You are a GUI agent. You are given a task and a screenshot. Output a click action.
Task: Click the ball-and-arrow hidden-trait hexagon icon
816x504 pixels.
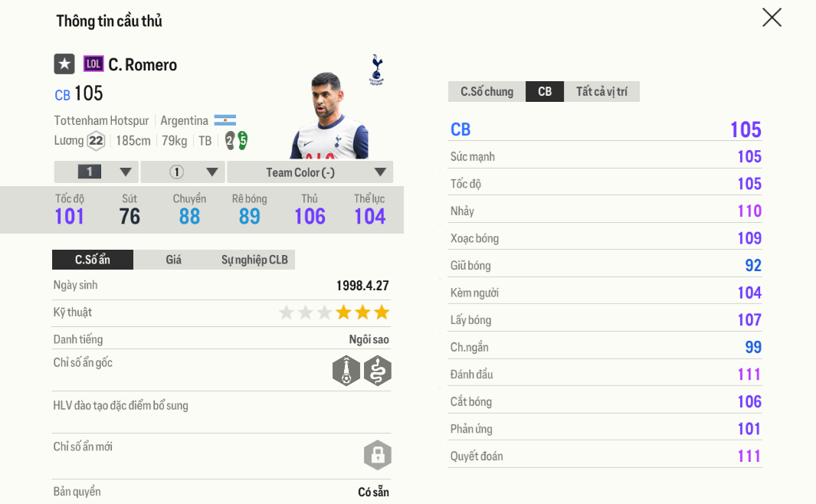tap(346, 370)
